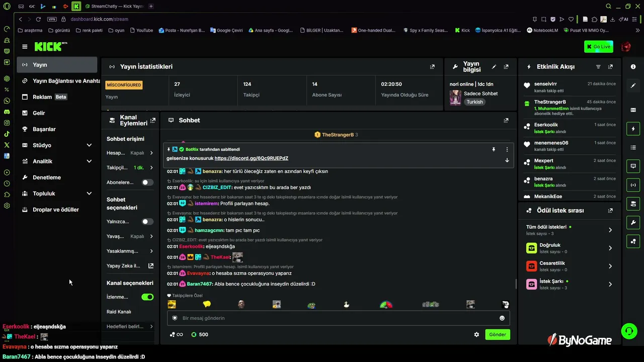Toggle the stream stats sidebar icon

coord(633,185)
